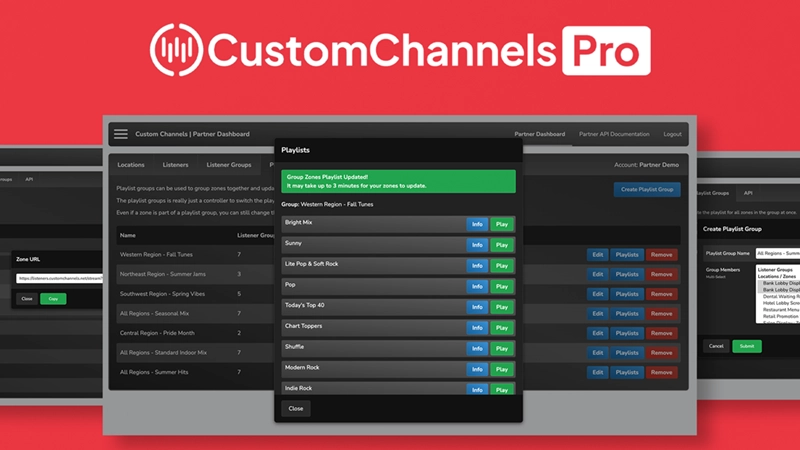
Task: Click Copy in the Zone URL window
Action: pyautogui.click(x=53, y=298)
